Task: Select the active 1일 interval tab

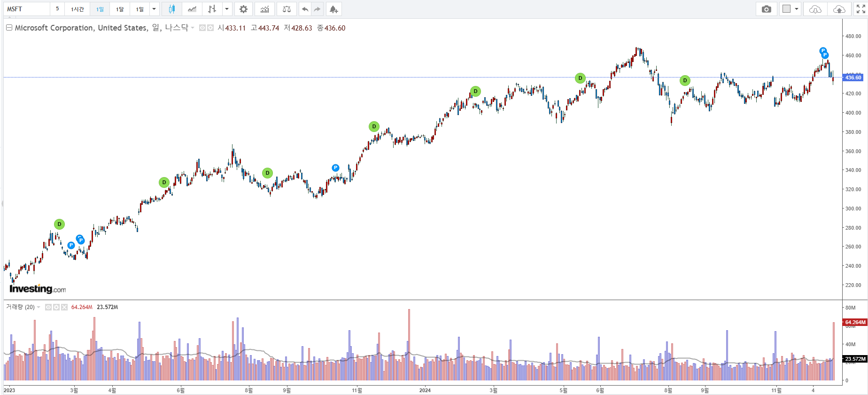Action: click(x=100, y=9)
